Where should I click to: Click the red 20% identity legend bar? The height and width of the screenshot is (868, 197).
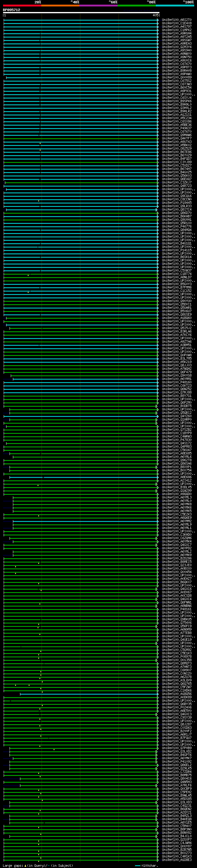pos(22,6)
